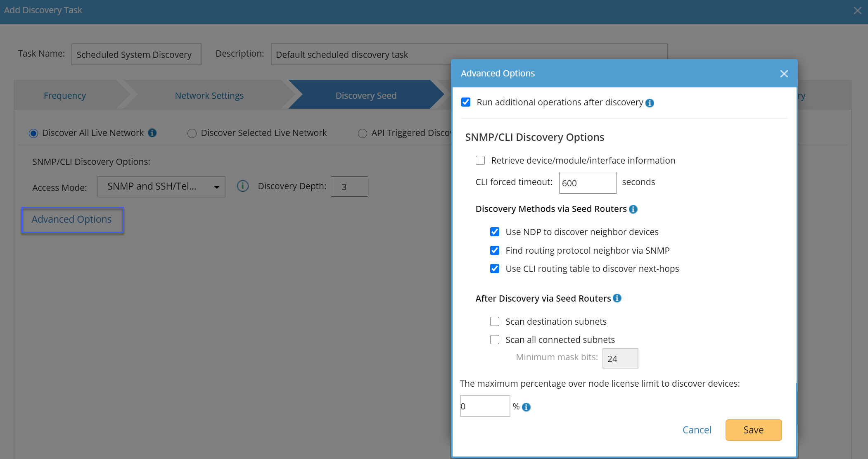Switch to the Frequency tab
Viewport: 868px width, 459px height.
click(65, 95)
